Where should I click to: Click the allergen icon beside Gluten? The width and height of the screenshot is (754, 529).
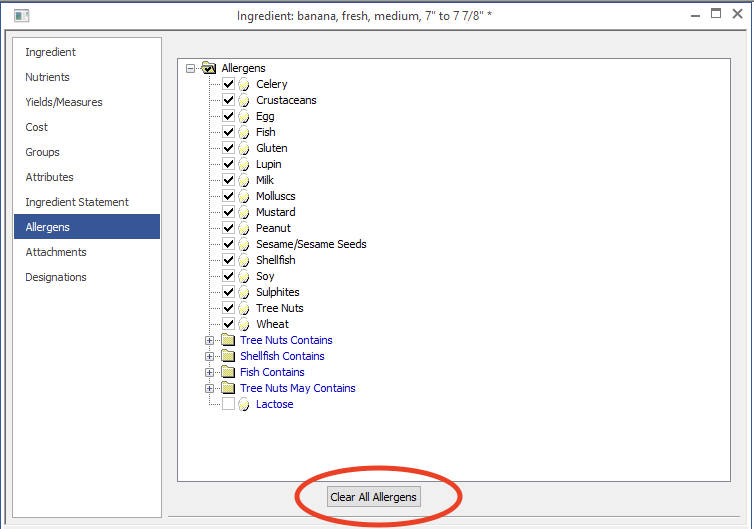coord(244,148)
